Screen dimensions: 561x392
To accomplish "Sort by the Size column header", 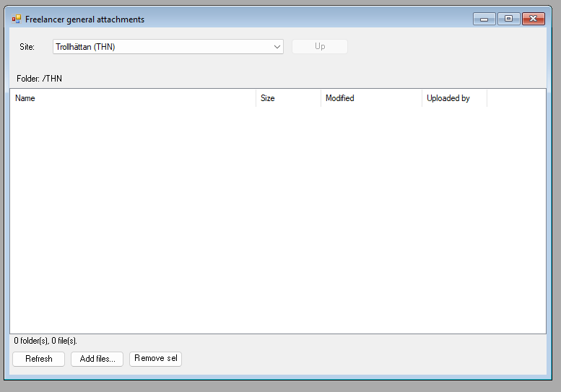I will 288,98.
